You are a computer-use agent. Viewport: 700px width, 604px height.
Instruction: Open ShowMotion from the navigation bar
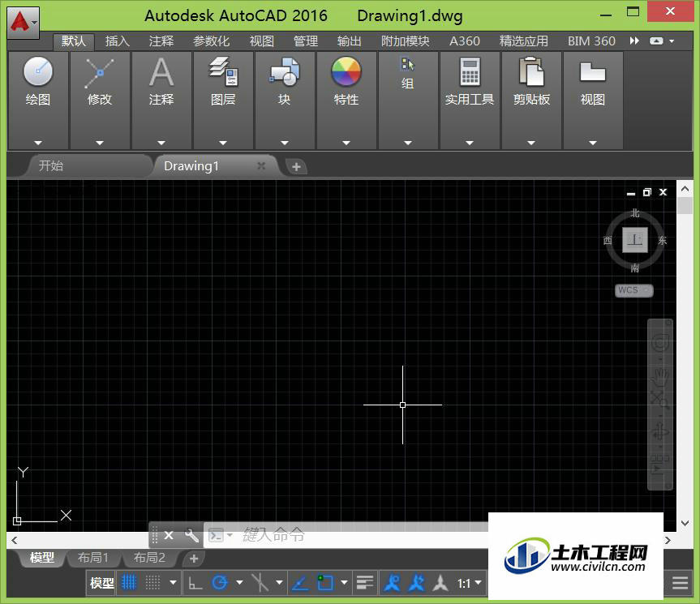coord(660,464)
